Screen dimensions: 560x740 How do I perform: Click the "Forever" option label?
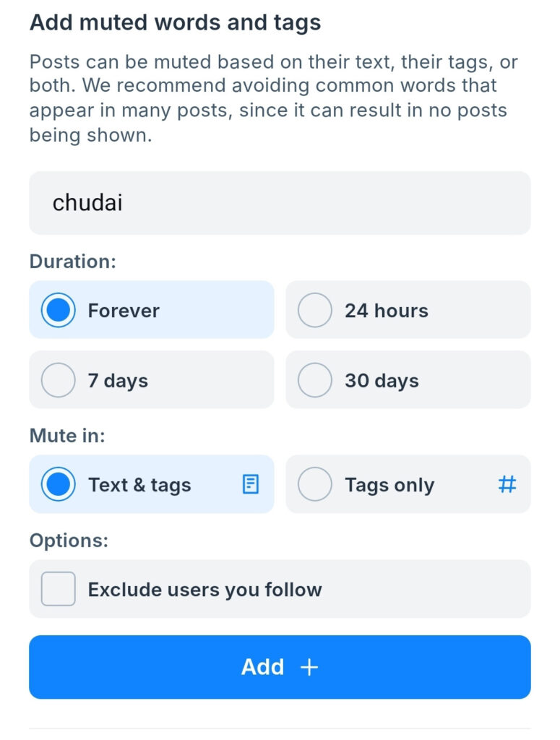124,311
